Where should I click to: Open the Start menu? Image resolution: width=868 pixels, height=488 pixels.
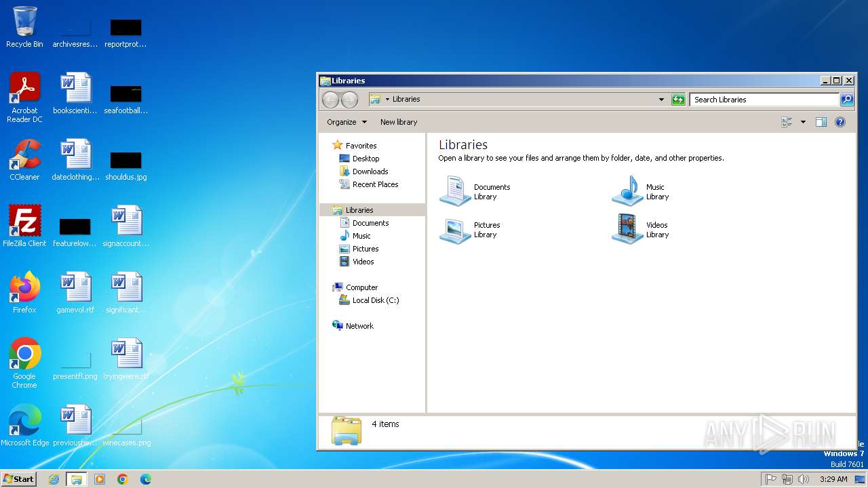pos(19,479)
